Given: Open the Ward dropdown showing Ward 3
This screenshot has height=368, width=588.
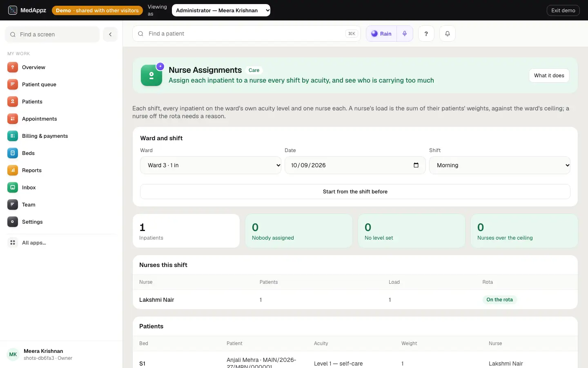Looking at the screenshot, I should click(211, 165).
